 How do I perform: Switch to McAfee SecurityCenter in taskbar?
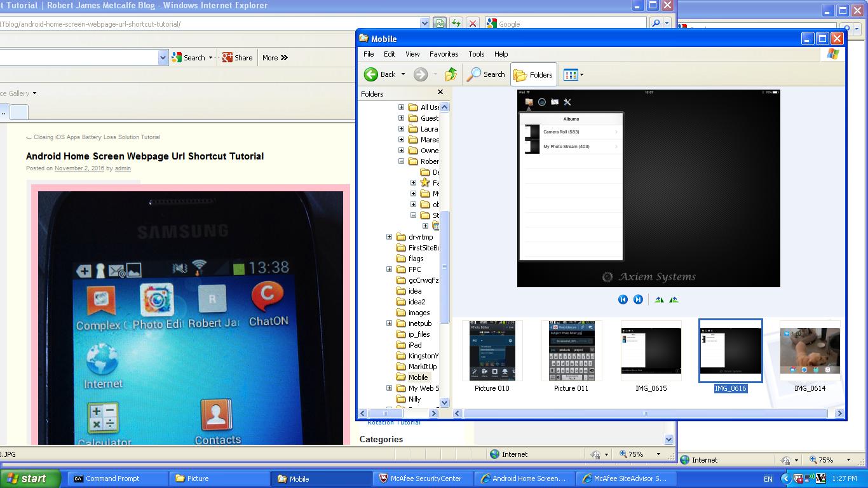(x=423, y=478)
